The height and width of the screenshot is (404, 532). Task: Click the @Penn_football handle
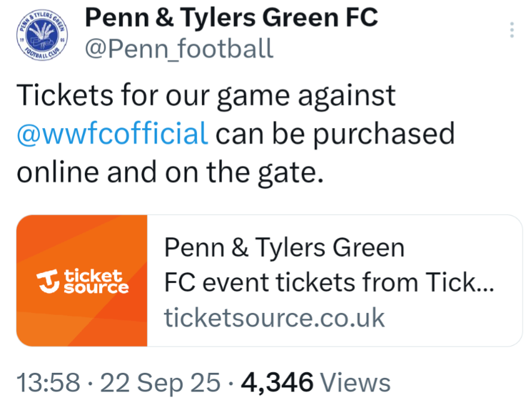point(178,48)
